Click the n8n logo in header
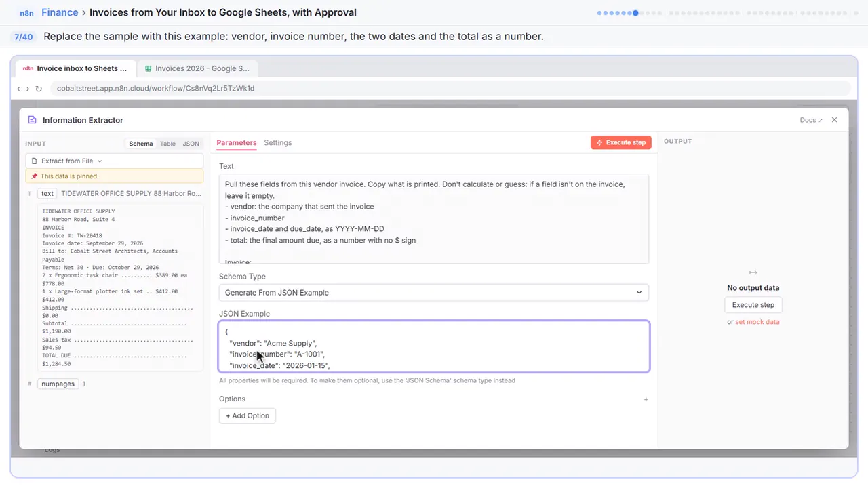The width and height of the screenshot is (868, 488). tap(25, 12)
